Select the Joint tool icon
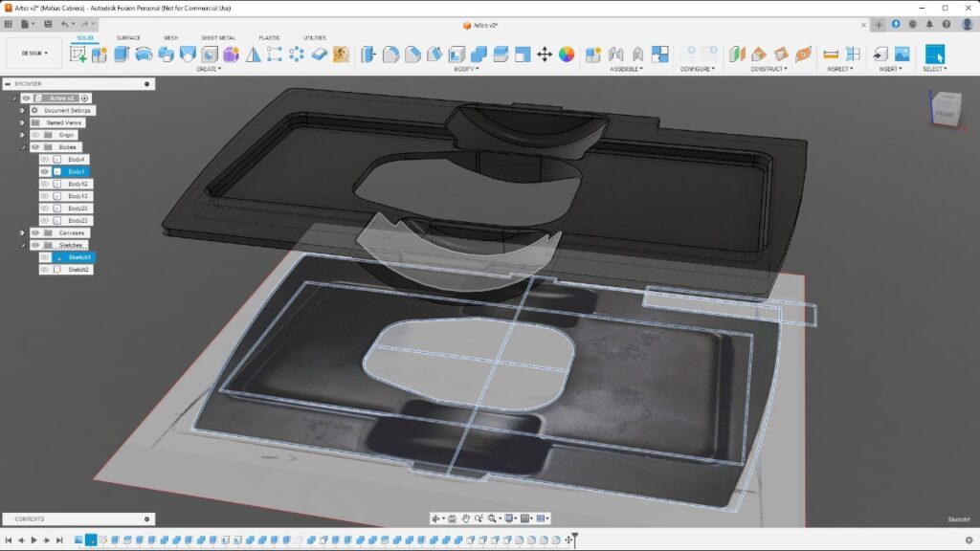 (615, 55)
